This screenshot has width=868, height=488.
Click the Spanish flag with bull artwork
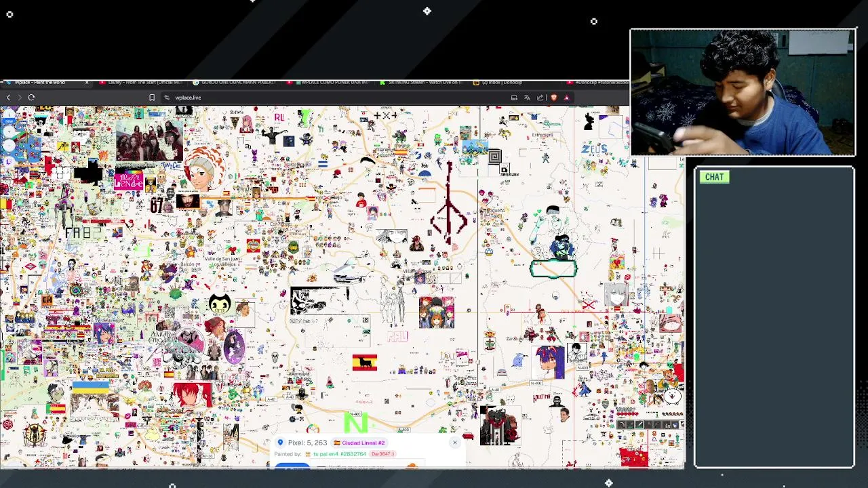coord(365,363)
